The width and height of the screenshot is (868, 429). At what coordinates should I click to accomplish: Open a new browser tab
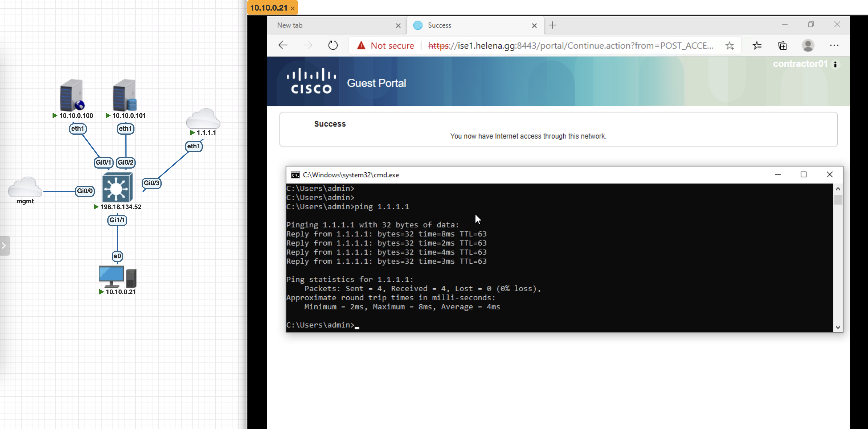click(552, 25)
